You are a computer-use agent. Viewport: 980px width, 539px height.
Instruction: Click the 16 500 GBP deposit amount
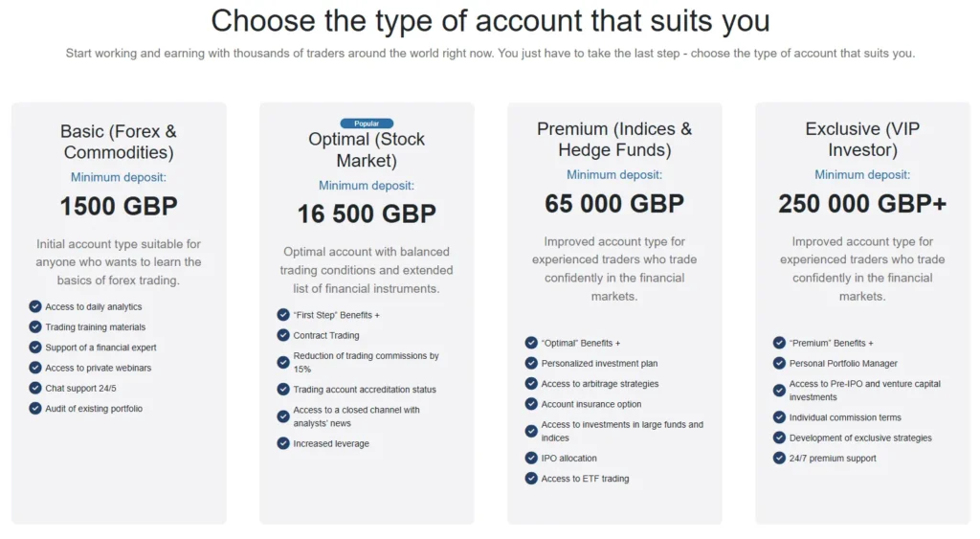(x=367, y=213)
